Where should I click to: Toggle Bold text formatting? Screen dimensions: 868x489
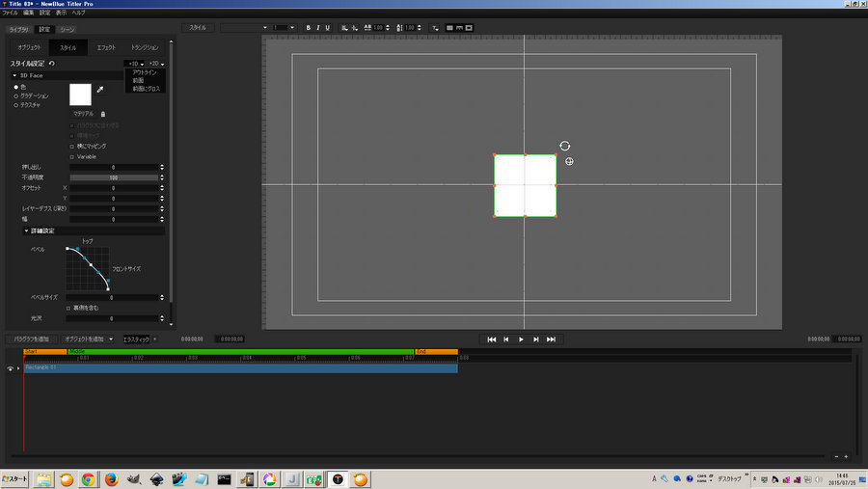pyautogui.click(x=309, y=28)
